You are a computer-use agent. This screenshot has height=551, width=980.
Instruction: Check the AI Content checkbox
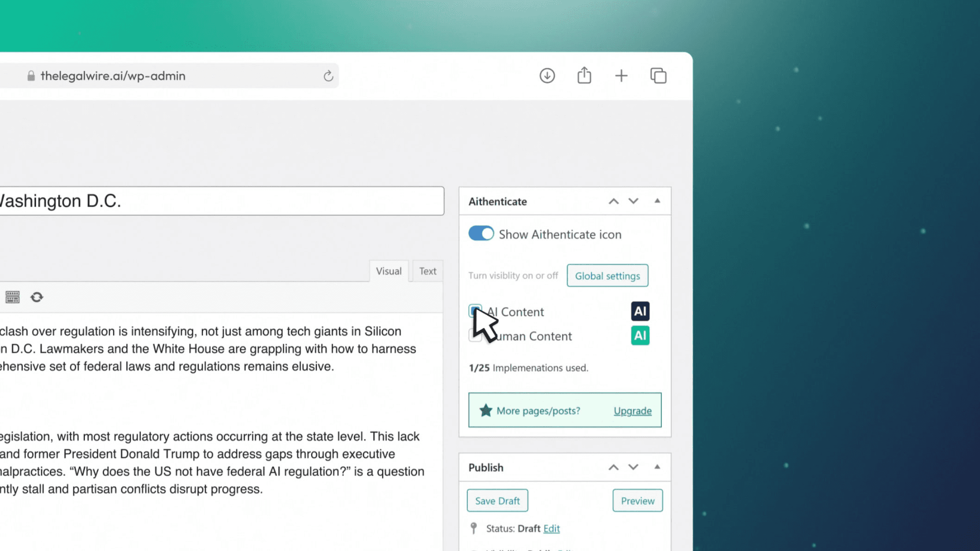click(475, 311)
